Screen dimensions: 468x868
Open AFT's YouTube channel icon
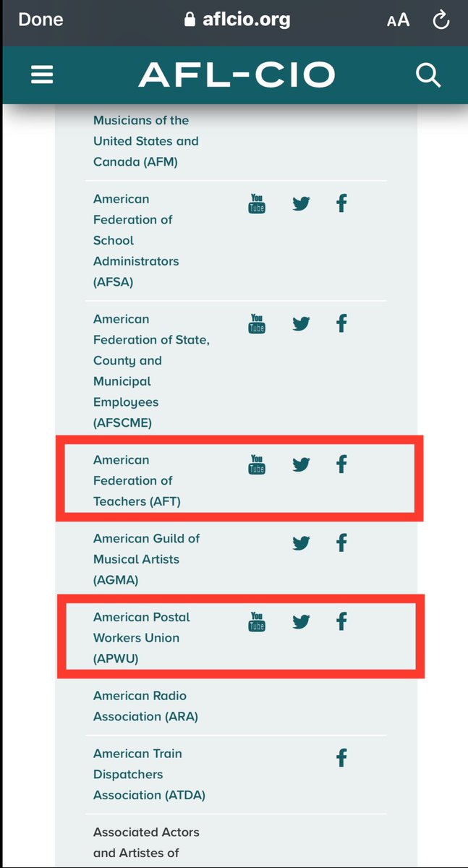pos(257,464)
